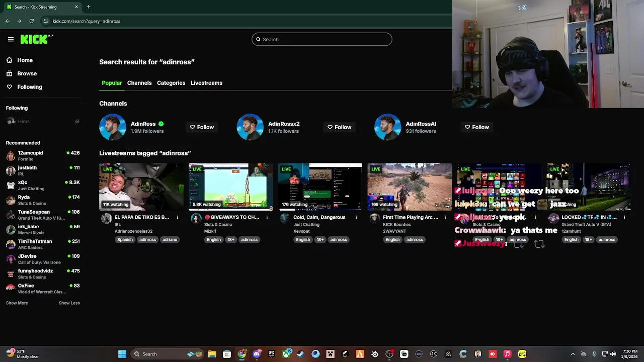Click the Spanish tag

click(x=125, y=240)
